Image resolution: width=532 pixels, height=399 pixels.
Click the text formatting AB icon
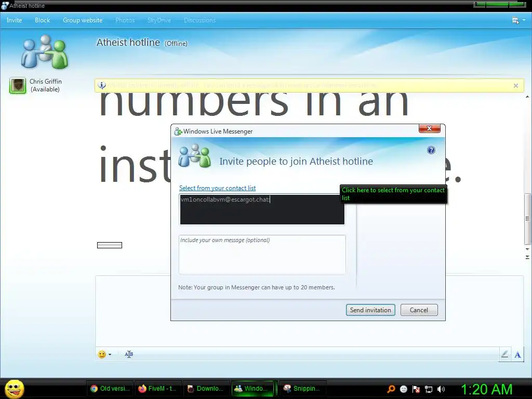pos(129,354)
